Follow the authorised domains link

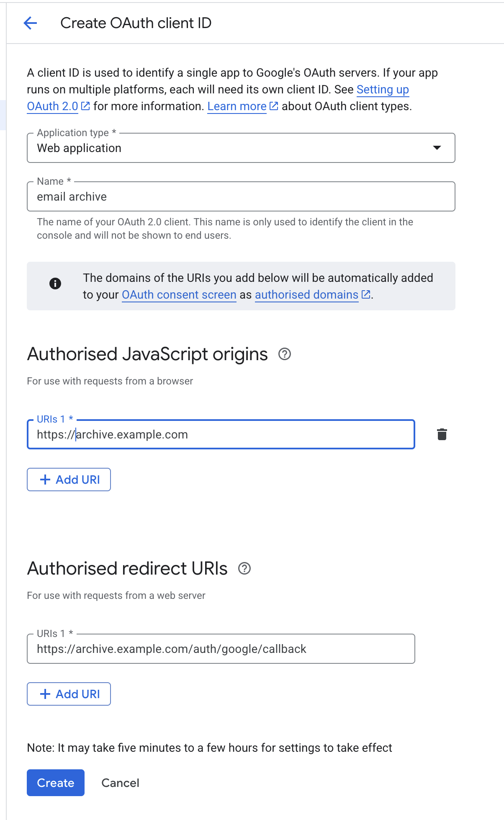[x=306, y=295]
